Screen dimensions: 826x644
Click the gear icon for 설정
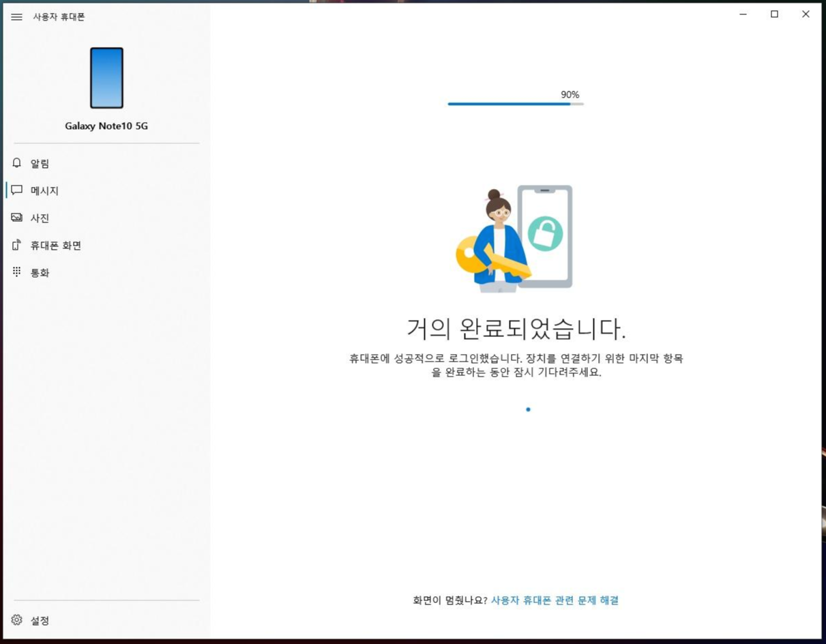tap(17, 620)
